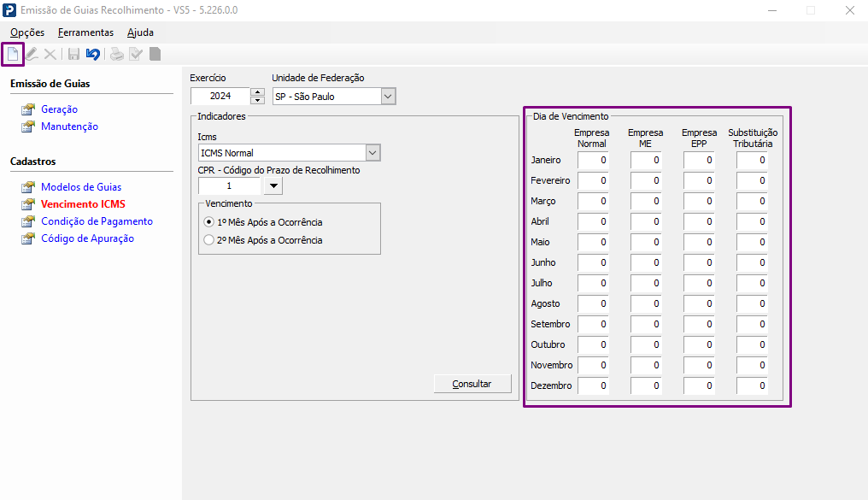Click Fevereiro Empresa ME day field
Viewport: 868px width, 500px height.
pos(646,180)
